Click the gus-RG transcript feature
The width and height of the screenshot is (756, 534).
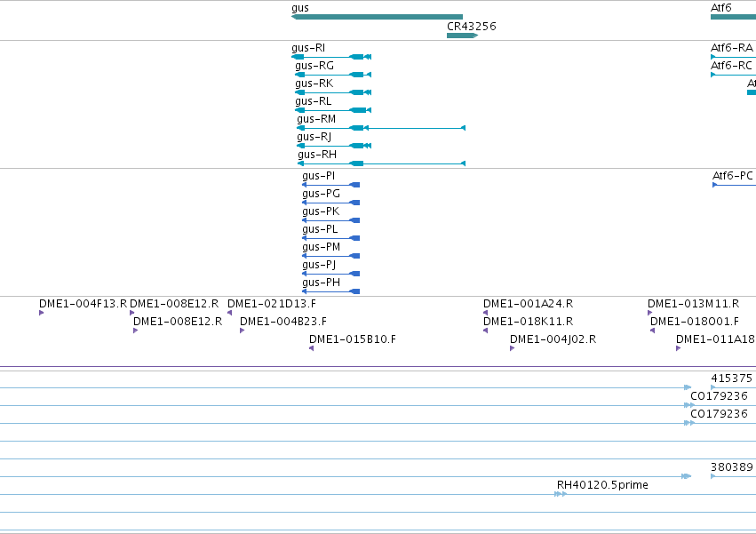[333, 75]
